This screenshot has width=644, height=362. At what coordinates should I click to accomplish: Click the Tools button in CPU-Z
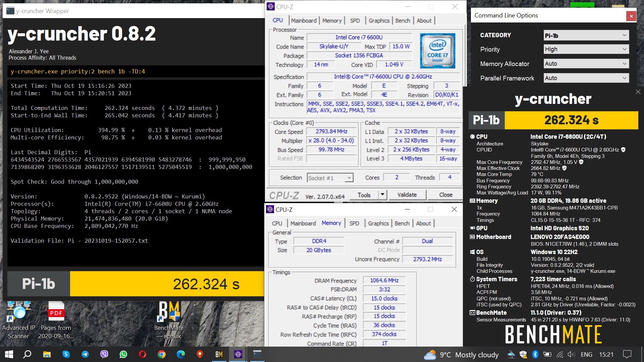coord(364,195)
